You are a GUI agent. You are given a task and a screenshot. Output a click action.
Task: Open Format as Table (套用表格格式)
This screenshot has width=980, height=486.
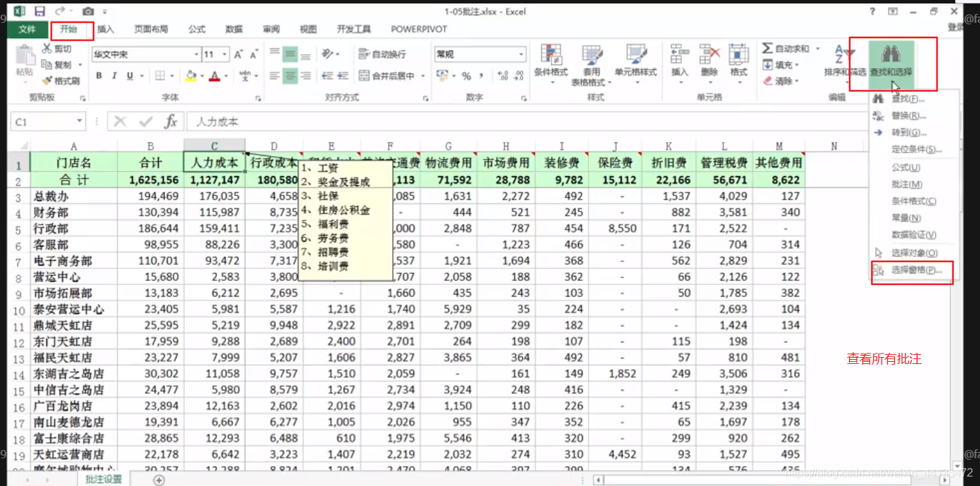pyautogui.click(x=591, y=66)
